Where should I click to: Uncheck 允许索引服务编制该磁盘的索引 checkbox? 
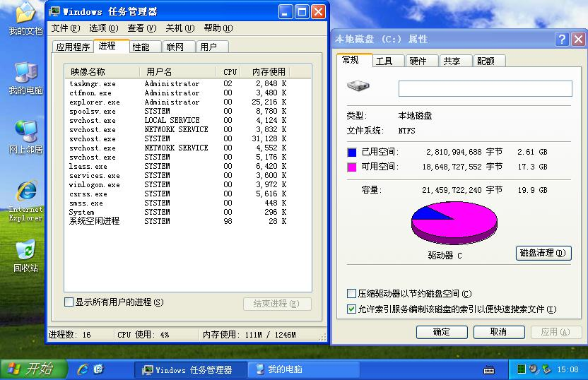[x=352, y=309]
